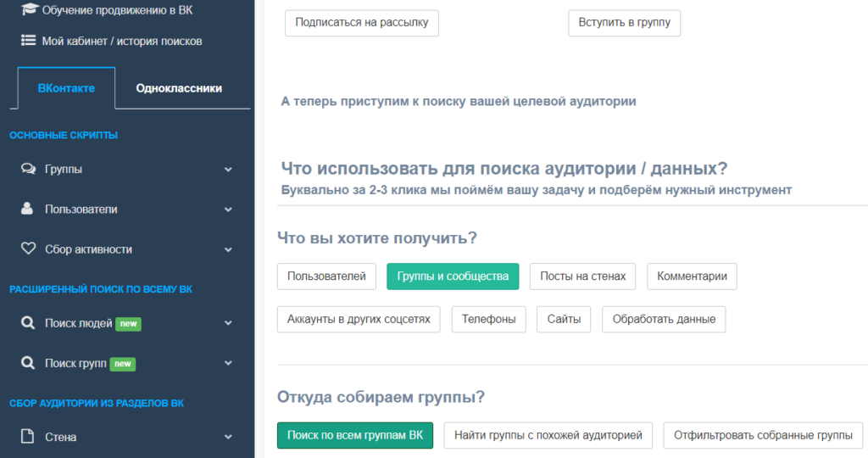
Task: Select Найти группы с похожей аудиторией
Action: [x=548, y=435]
